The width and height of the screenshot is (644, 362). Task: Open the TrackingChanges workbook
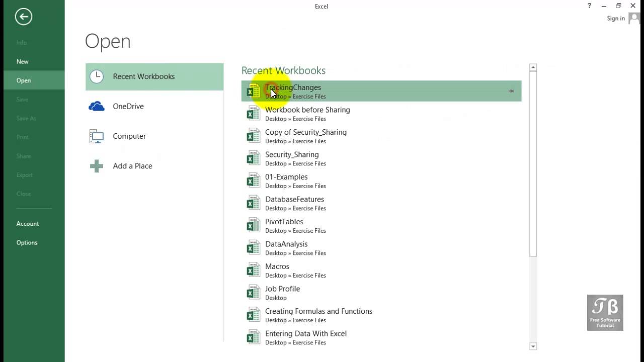tap(381, 91)
